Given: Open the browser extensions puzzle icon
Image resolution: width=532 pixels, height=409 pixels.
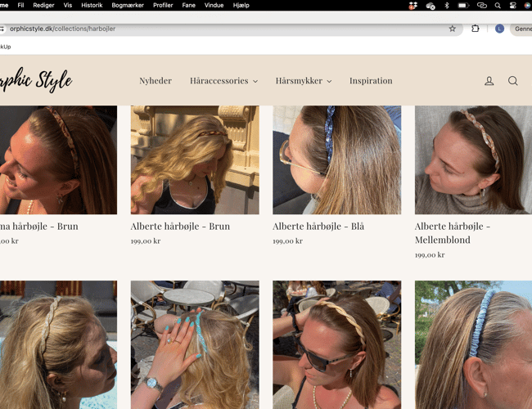Looking at the screenshot, I should click(476, 29).
